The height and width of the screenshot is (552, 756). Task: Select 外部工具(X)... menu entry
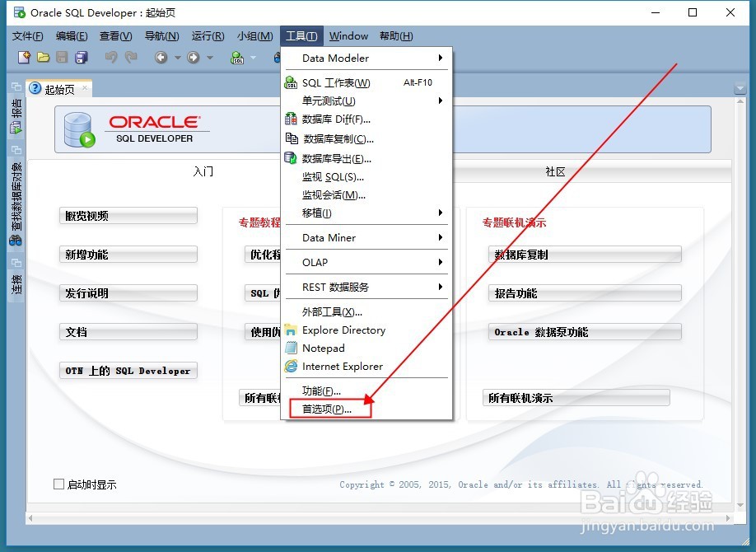(x=366, y=311)
